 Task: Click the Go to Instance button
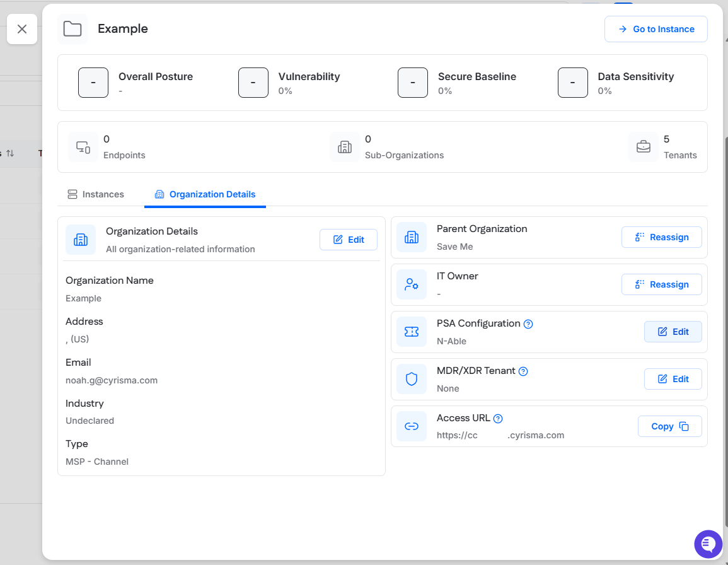[x=656, y=29]
